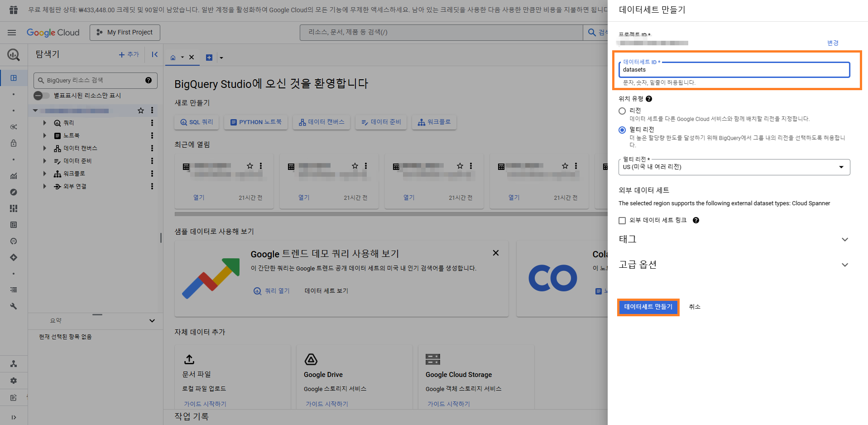Open three-dot menu for 쿼리 row

[x=152, y=123]
